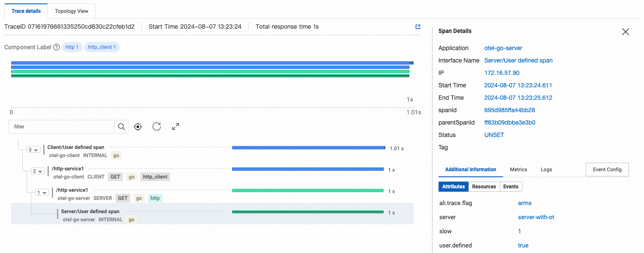
Task: Open trace in new window icon
Action: 418,27
